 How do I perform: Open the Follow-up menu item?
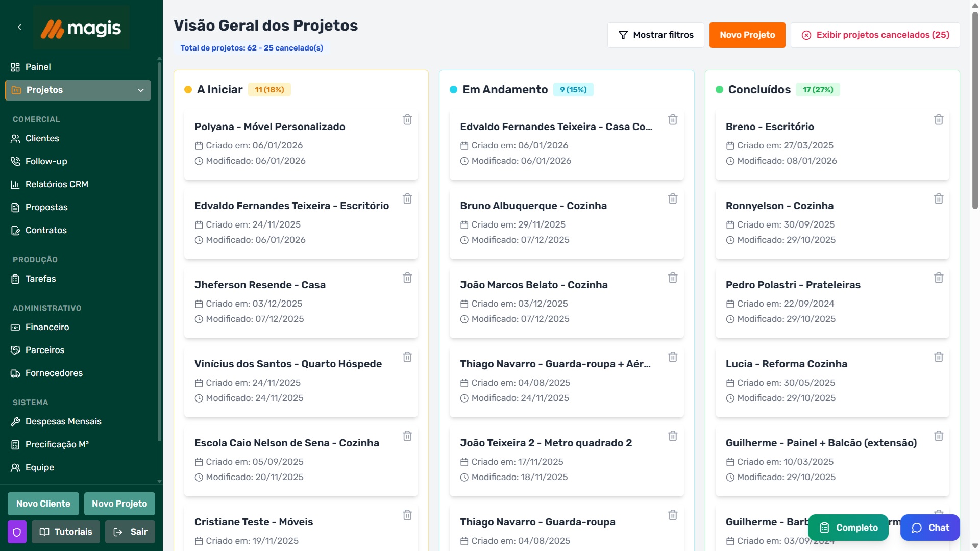46,161
